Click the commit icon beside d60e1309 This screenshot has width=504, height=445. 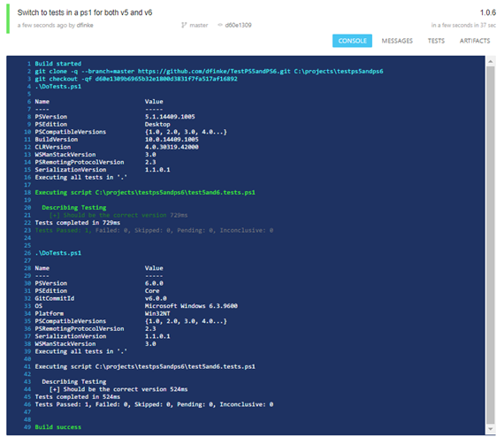coord(220,25)
